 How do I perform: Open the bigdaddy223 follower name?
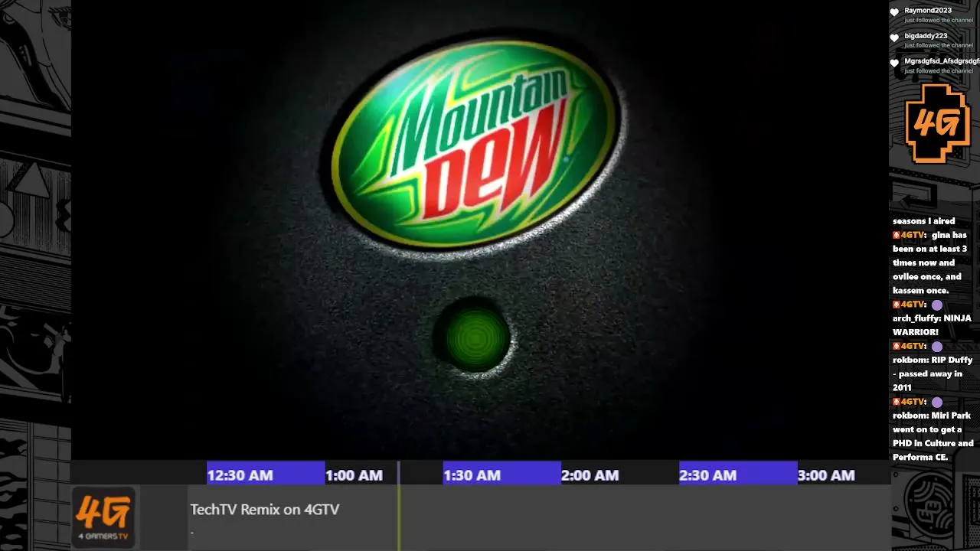pyautogui.click(x=926, y=36)
